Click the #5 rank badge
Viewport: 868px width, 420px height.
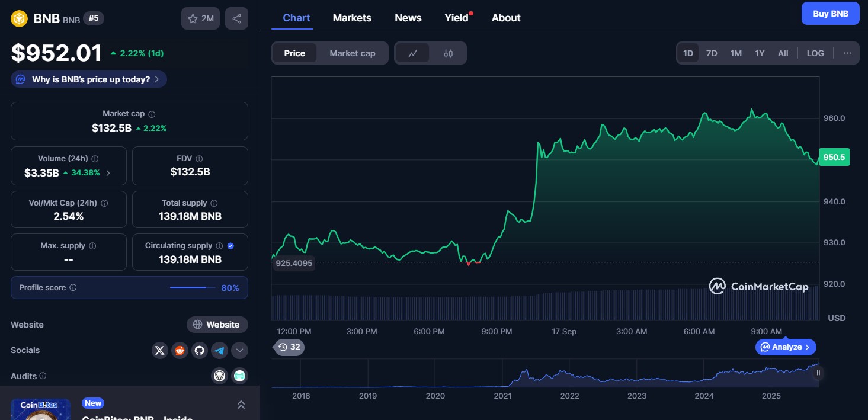pos(94,18)
